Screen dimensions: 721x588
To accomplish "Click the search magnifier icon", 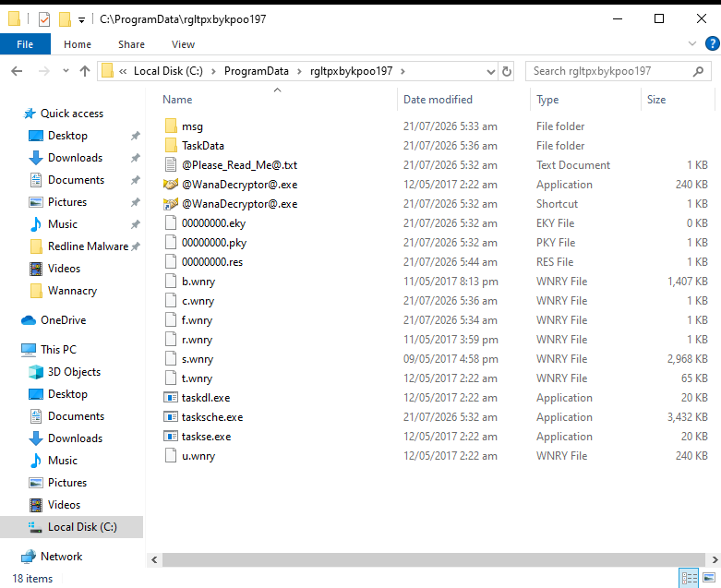I will click(x=699, y=71).
